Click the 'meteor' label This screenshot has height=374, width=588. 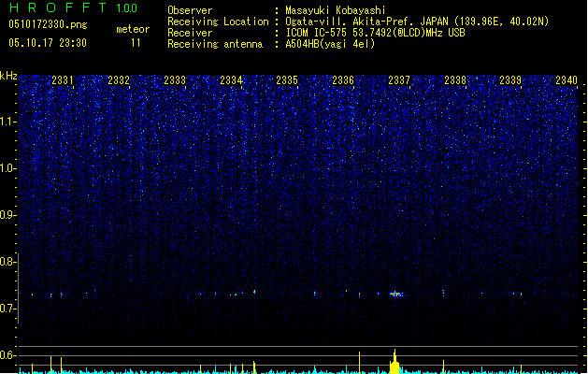pyautogui.click(x=133, y=29)
